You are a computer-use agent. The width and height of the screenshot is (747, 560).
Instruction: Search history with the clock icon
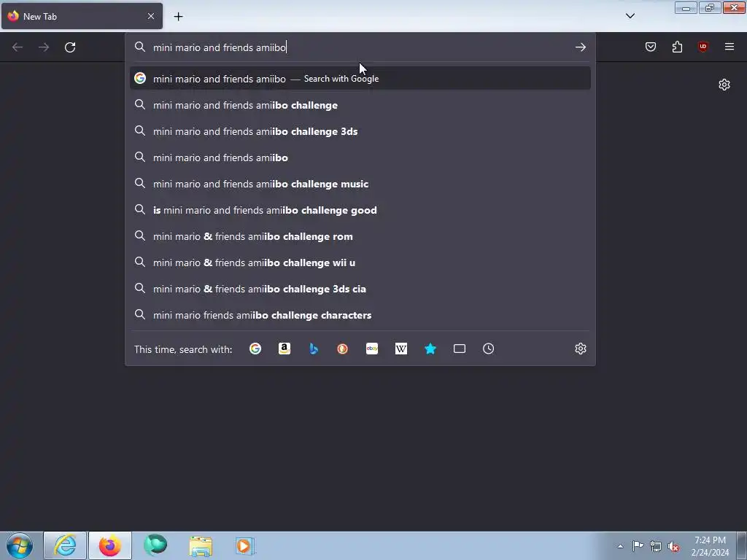pos(488,349)
